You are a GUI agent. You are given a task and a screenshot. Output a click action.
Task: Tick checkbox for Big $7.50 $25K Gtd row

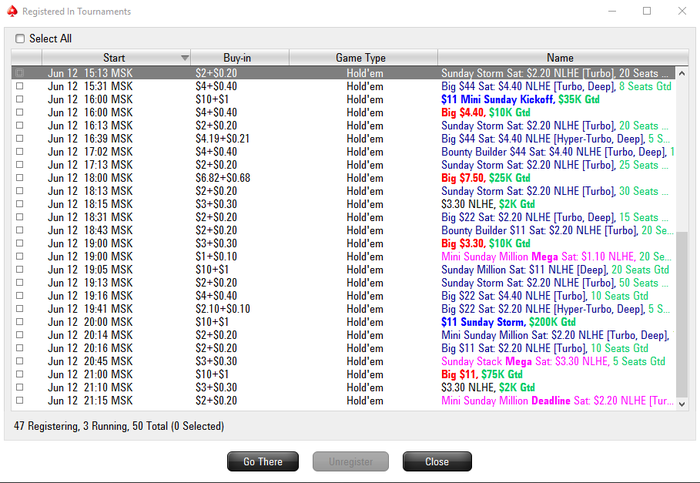pyautogui.click(x=20, y=178)
